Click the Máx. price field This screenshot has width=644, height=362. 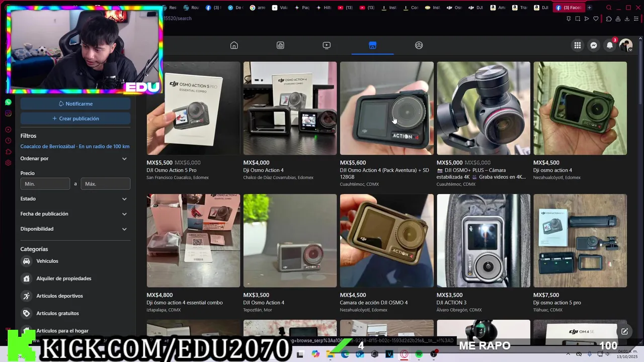(x=105, y=184)
